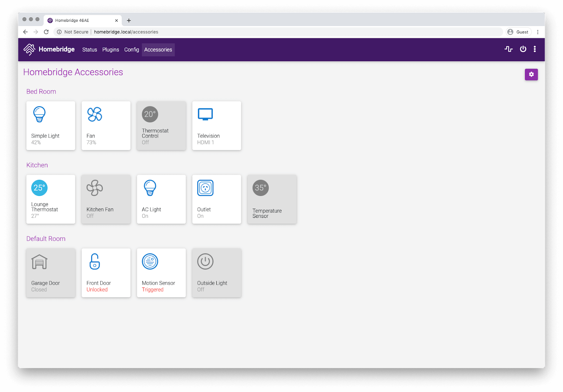
Task: Open the Homebridge three-dot header menu
Action: pos(534,49)
